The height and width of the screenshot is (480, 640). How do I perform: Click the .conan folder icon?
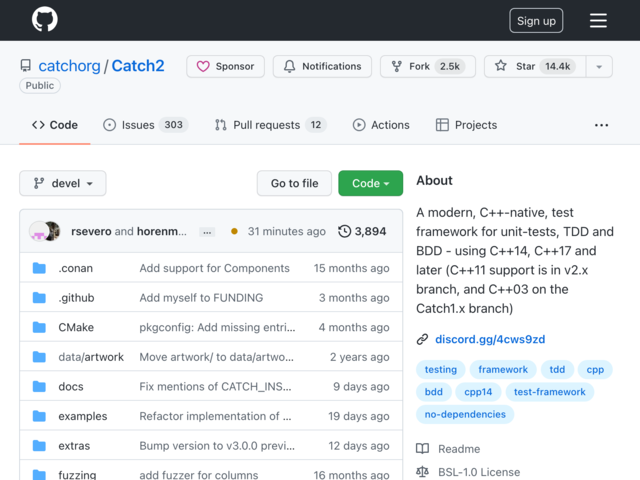(39, 268)
